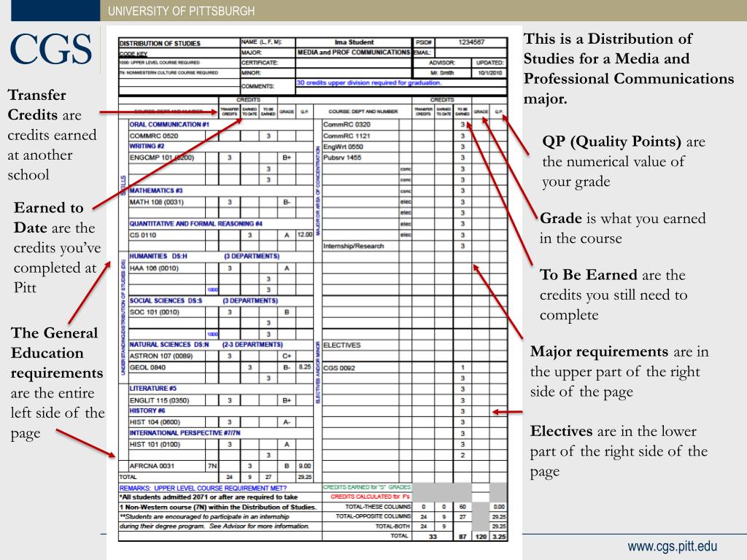Image resolution: width=747 pixels, height=560 pixels.
Task: Select the HIST 104 (0600) course entry
Action: tap(155, 422)
